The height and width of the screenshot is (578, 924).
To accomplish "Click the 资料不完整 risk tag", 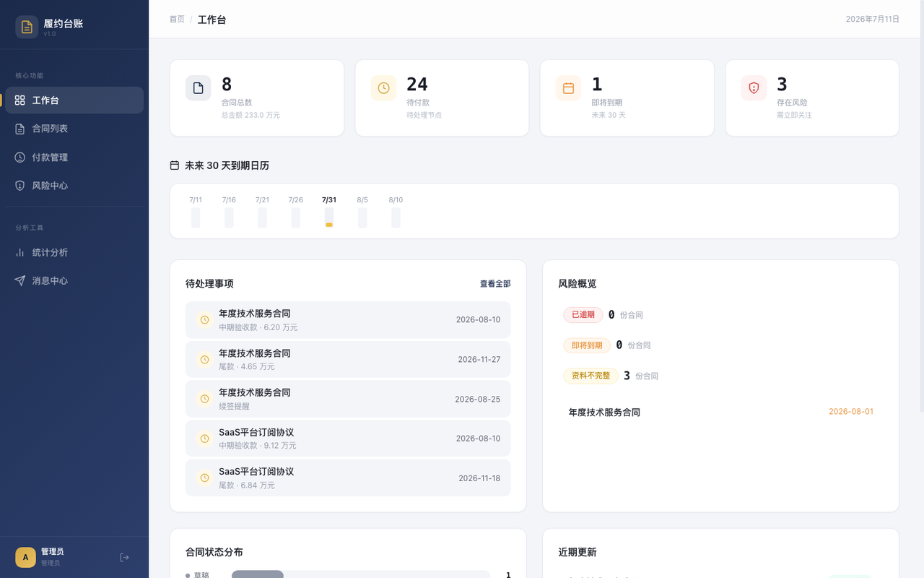I will 591,376.
